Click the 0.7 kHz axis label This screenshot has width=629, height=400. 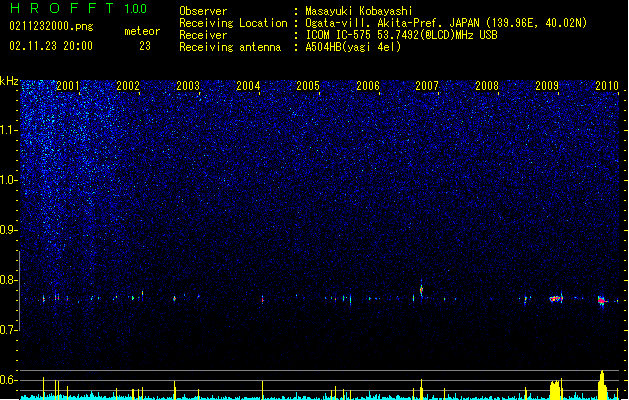click(8, 330)
